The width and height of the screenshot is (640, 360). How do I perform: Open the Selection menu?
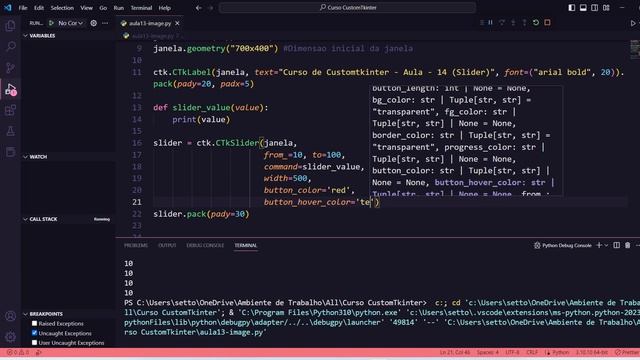coord(62,8)
